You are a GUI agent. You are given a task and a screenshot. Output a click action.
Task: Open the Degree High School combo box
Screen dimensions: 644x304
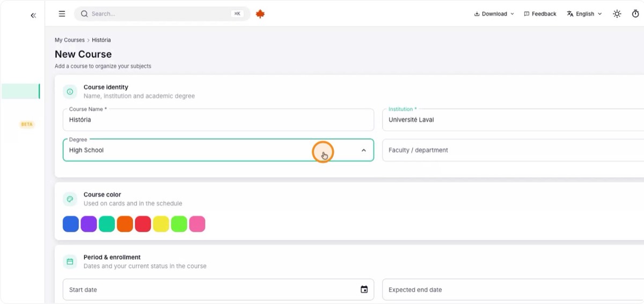pos(218,150)
